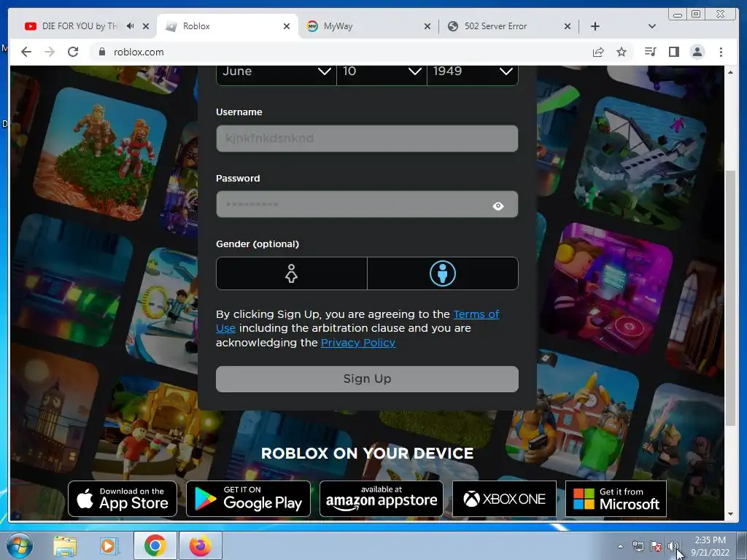Bookmark this page with the star
The width and height of the screenshot is (747, 560).
coord(622,52)
